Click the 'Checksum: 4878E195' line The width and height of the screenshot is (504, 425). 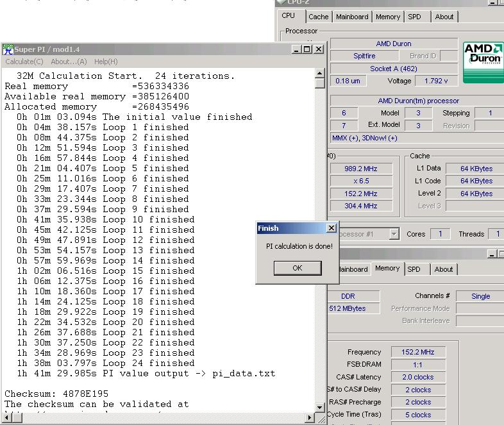point(56,394)
